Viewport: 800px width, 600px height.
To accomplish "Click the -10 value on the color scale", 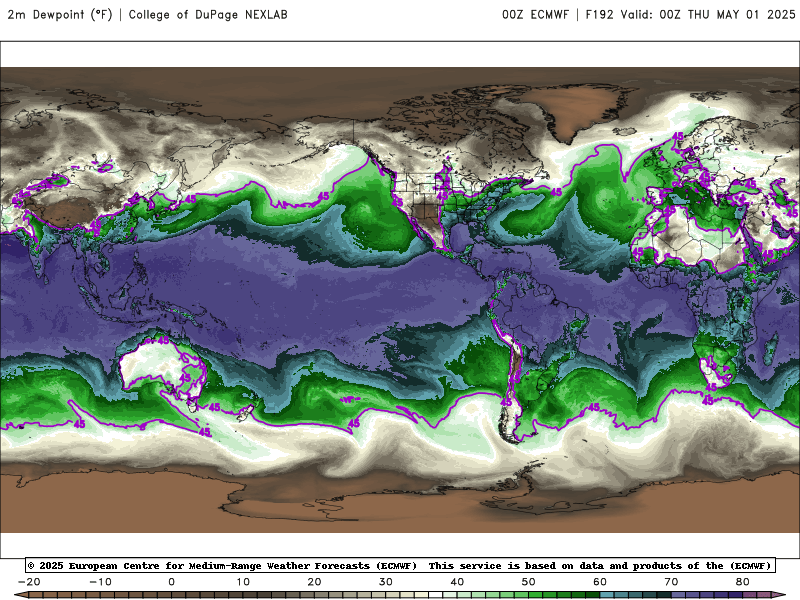I will pos(101,582).
